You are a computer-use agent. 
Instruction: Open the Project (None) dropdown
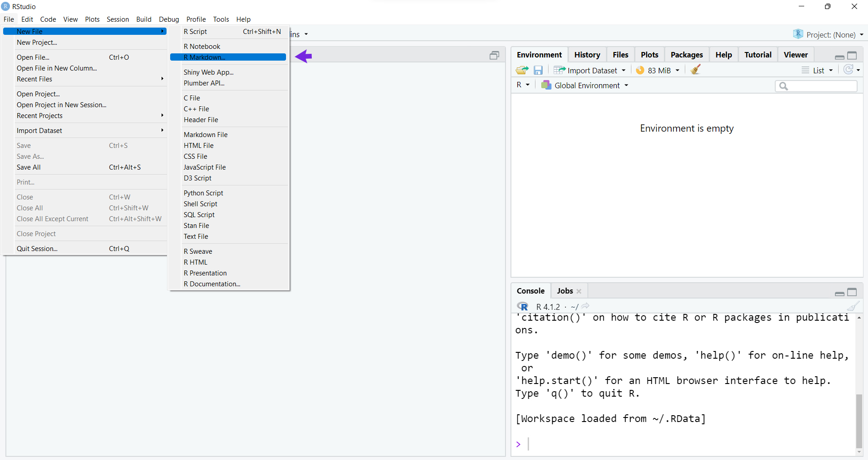(x=861, y=35)
